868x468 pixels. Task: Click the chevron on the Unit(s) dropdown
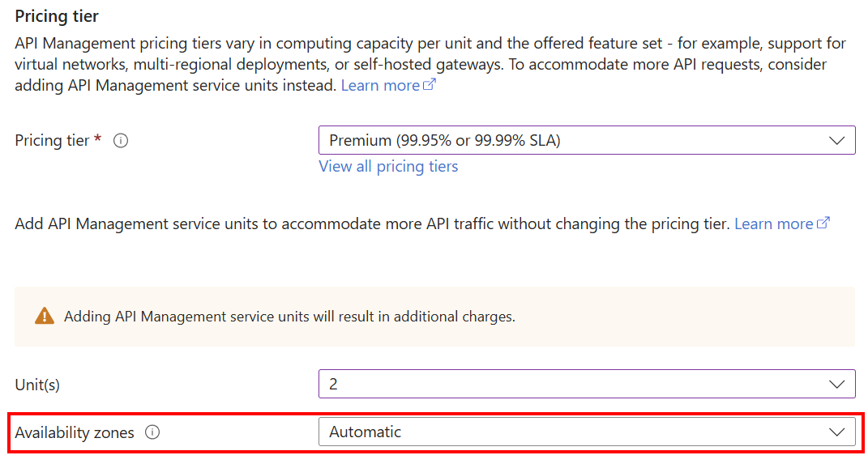pos(838,384)
